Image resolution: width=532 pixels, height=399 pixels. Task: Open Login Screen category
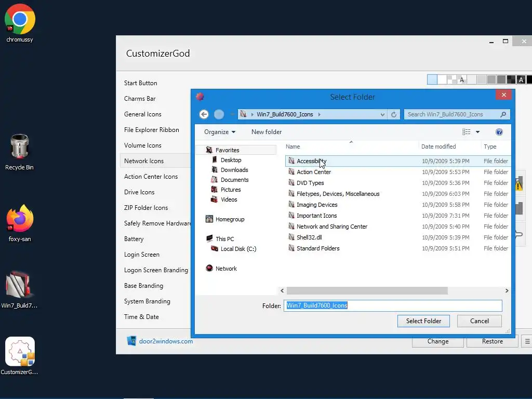141,255
